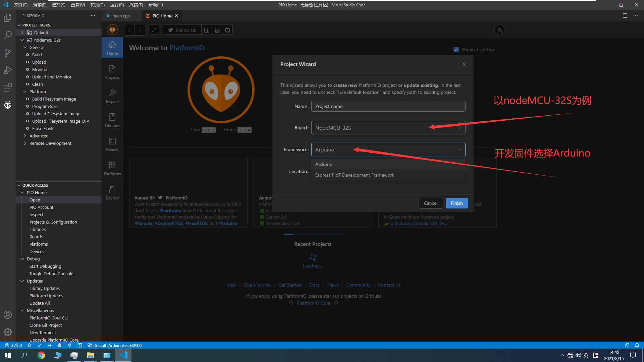Click the Project name input field

click(388, 106)
